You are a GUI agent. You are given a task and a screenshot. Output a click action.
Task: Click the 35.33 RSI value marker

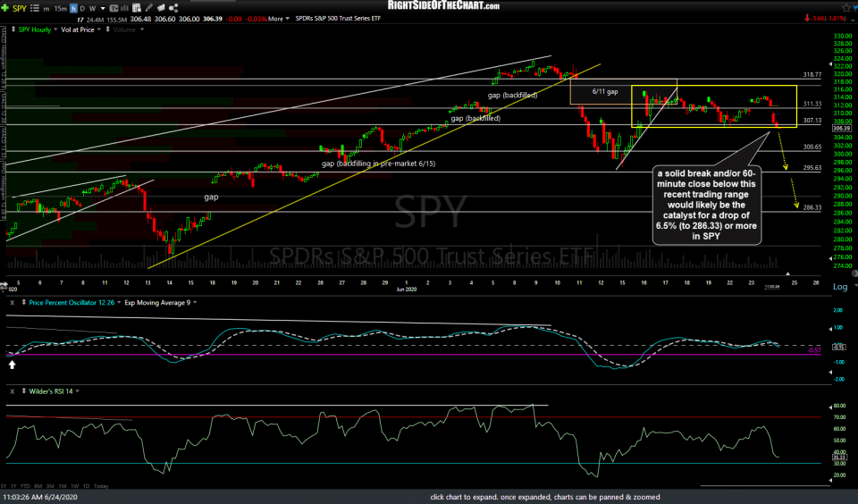839,457
